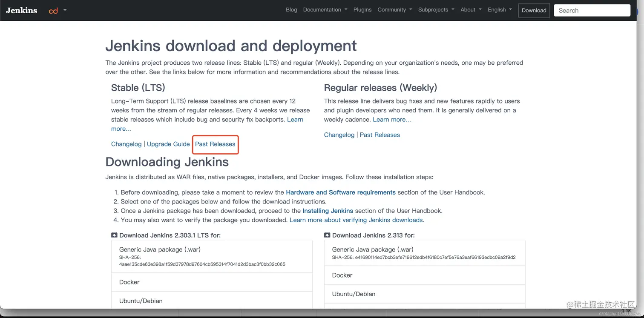The width and height of the screenshot is (644, 318).
Task: Open Weekly releases Learn more link
Action: click(392, 120)
